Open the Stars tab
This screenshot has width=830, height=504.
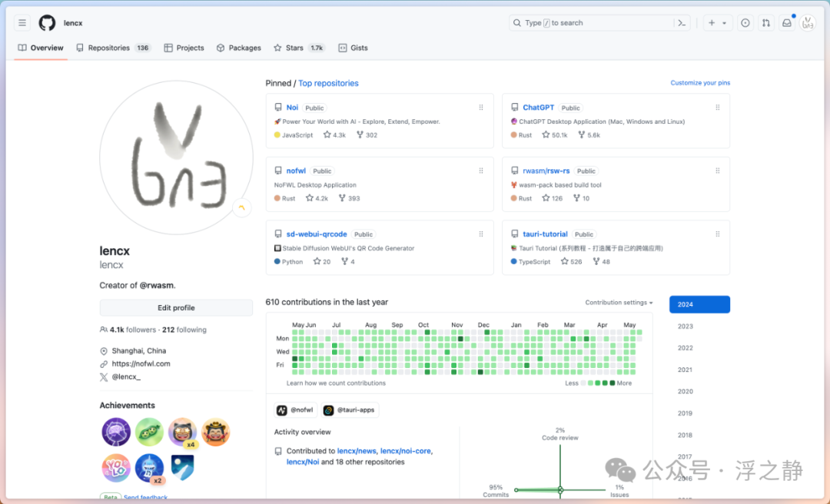coord(299,48)
